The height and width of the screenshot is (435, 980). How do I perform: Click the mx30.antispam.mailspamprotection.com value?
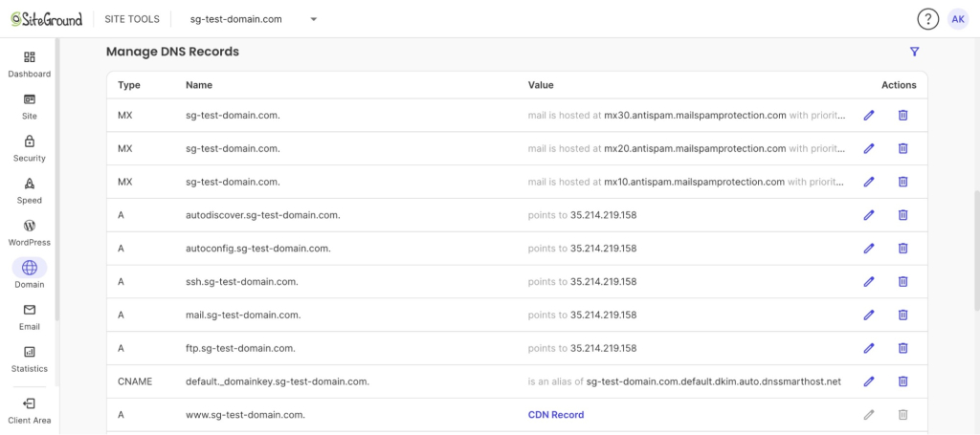695,115
